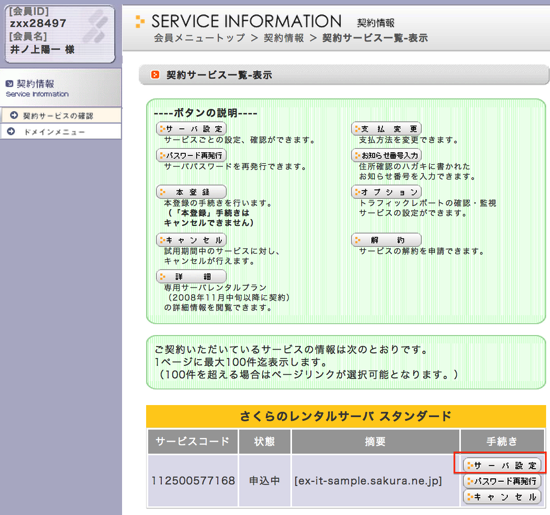Click 会員メニュートップ breadcrumb link
Viewport: 550px width, 515px height.
click(x=199, y=38)
